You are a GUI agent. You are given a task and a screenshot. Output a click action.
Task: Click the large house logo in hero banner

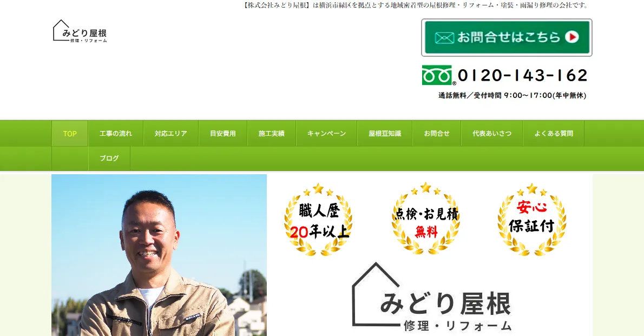pos(432,297)
